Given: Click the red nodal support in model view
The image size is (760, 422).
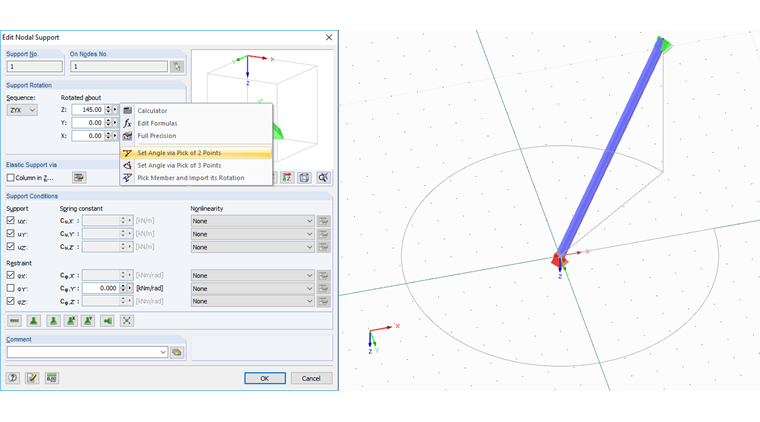Looking at the screenshot, I should point(557,261).
